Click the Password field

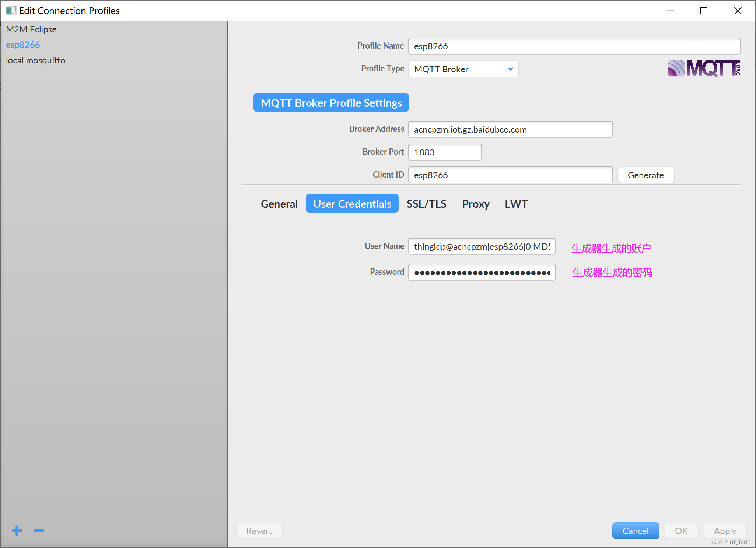point(482,272)
